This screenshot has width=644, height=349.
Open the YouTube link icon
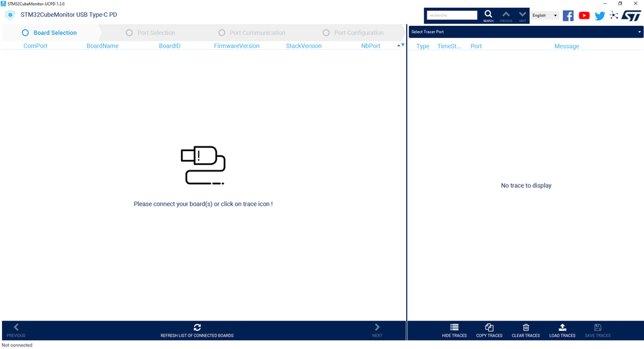pyautogui.click(x=584, y=15)
